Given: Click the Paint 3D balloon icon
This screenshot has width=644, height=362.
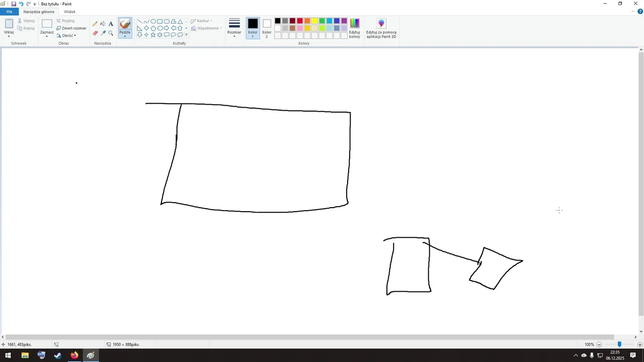Looking at the screenshot, I should 381,23.
